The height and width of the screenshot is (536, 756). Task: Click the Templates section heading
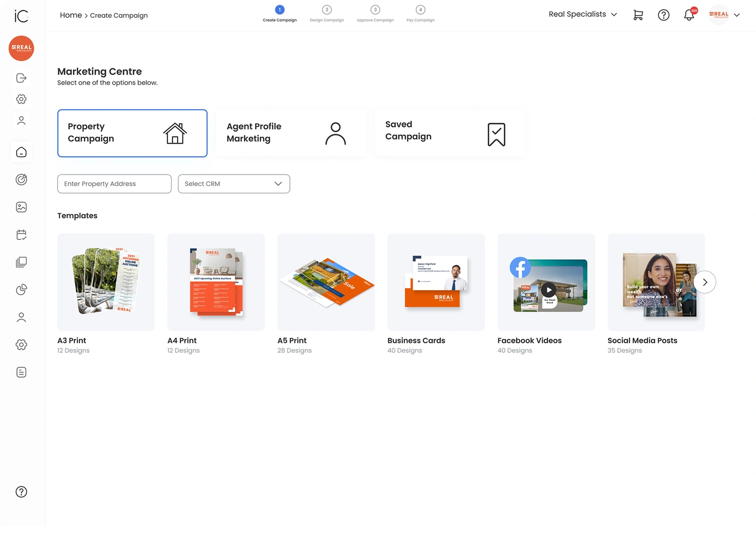pos(77,216)
